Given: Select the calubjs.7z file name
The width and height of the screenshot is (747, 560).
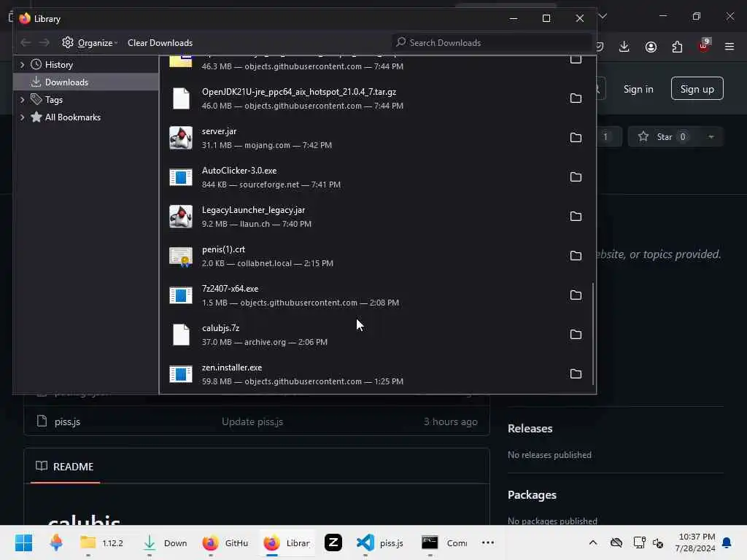Looking at the screenshot, I should pos(220,328).
